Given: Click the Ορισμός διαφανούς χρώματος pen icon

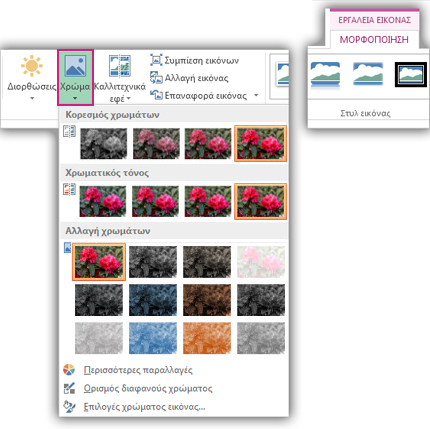Looking at the screenshot, I should [69, 388].
